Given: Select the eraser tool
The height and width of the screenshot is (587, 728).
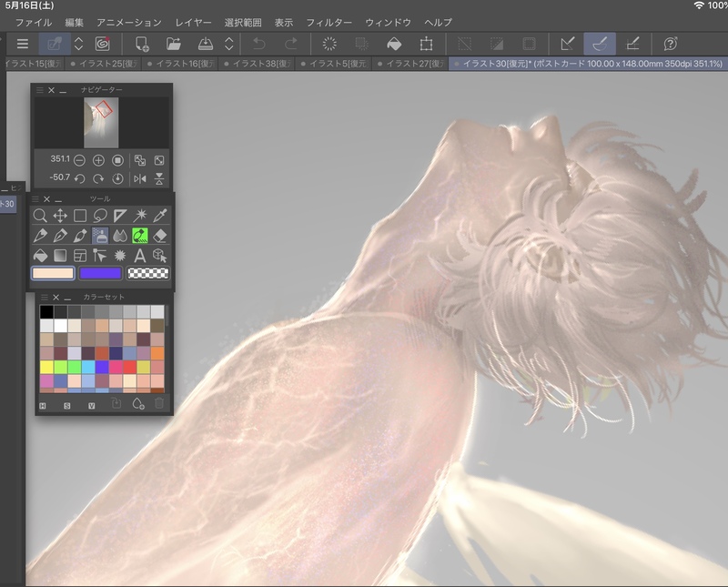Looking at the screenshot, I should click(x=160, y=236).
